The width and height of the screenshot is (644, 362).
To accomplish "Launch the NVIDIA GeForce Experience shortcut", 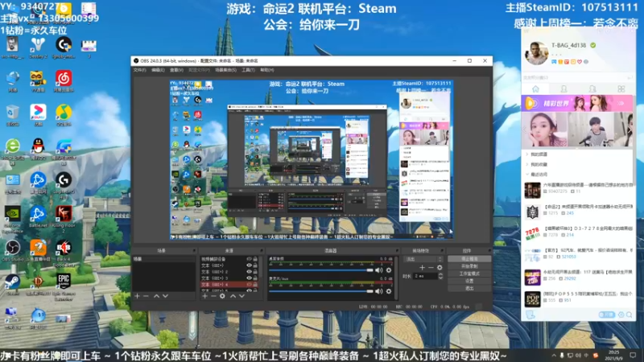I will click(x=12, y=220).
